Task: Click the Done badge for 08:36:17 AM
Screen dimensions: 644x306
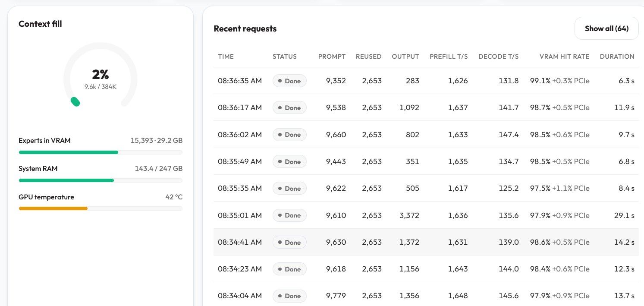Action: click(289, 107)
